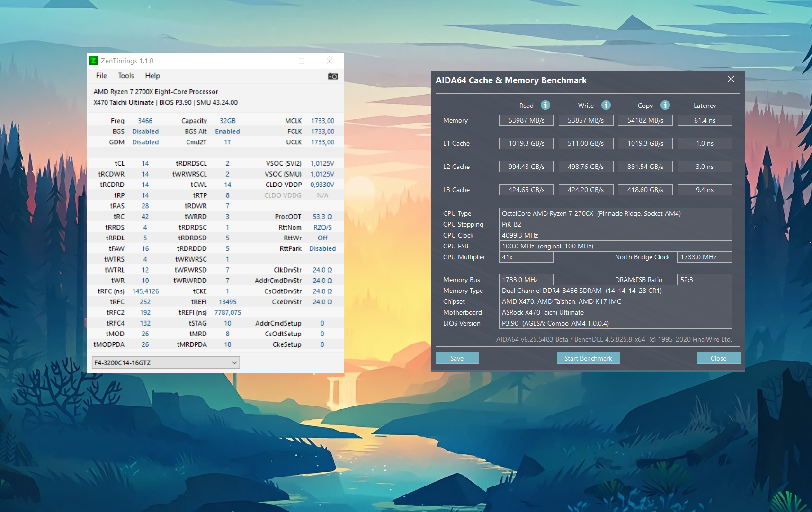Image resolution: width=812 pixels, height=512 pixels.
Task: Click the tREFI (ns) value 7787,075
Action: (228, 312)
